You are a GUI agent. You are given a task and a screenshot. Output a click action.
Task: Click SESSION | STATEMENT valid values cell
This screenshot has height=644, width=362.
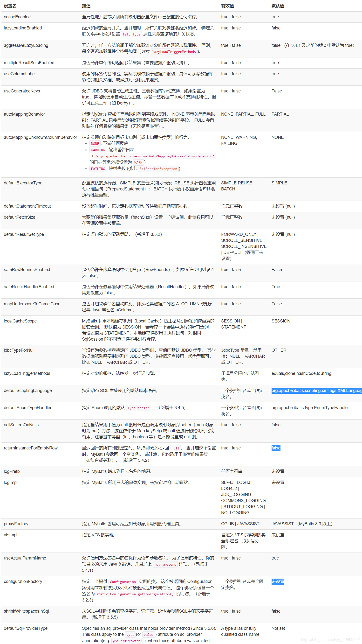click(234, 324)
